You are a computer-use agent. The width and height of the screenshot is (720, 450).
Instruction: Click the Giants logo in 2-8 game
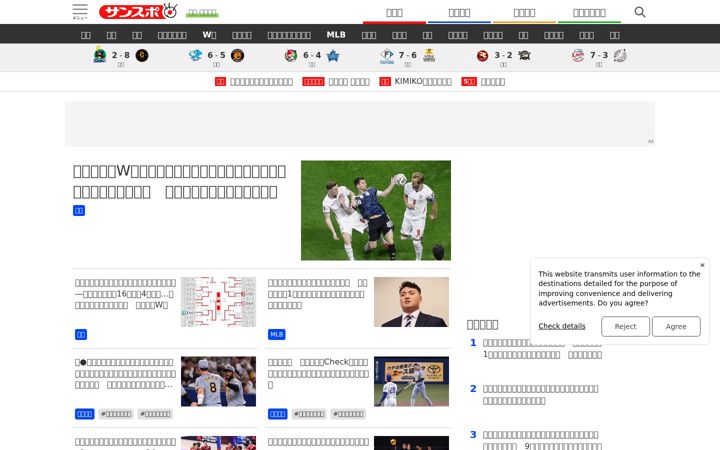142,56
